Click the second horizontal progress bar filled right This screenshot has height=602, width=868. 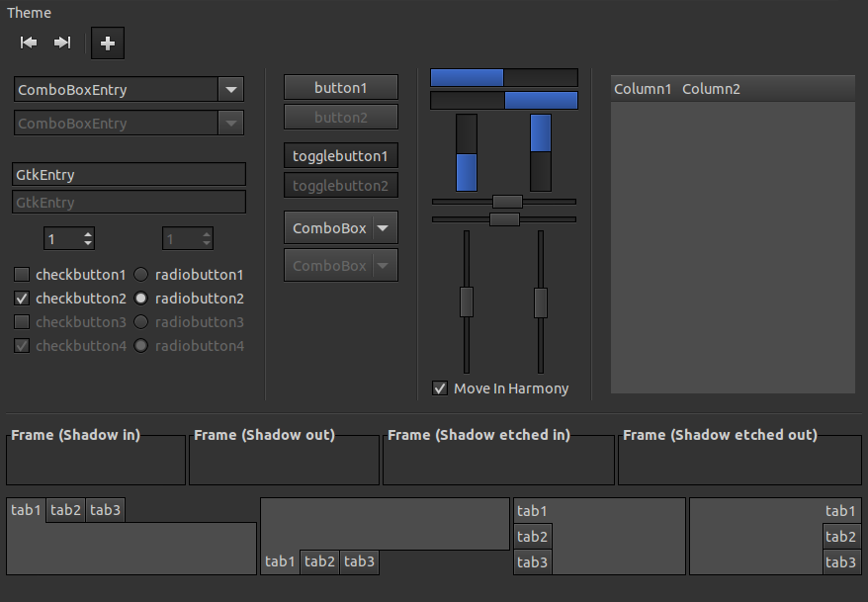[x=504, y=101]
